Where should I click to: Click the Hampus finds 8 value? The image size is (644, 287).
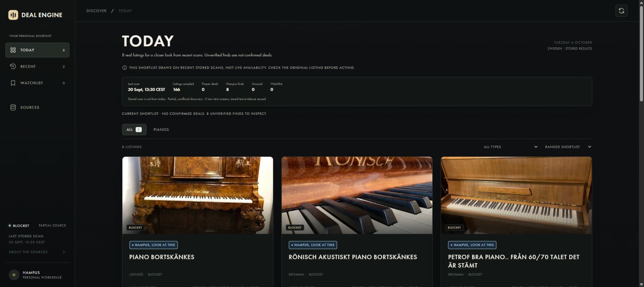click(228, 90)
